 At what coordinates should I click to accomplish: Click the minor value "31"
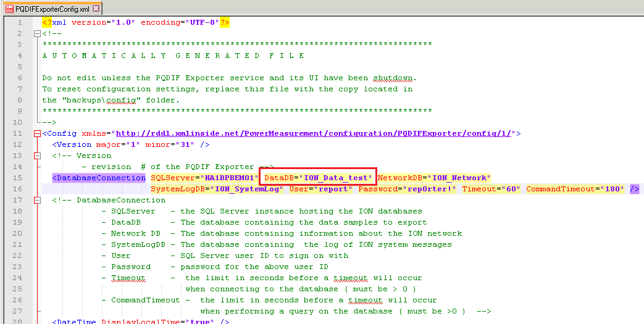point(186,144)
